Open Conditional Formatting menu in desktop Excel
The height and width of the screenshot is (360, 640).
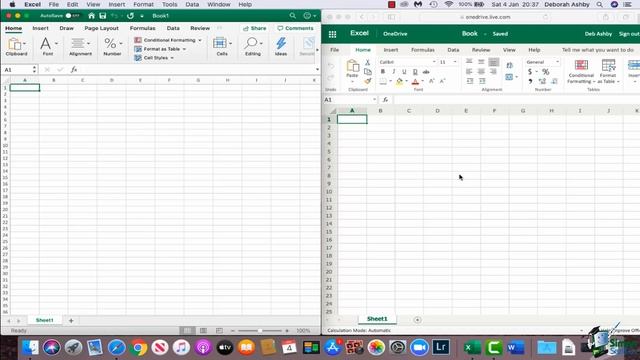point(168,40)
